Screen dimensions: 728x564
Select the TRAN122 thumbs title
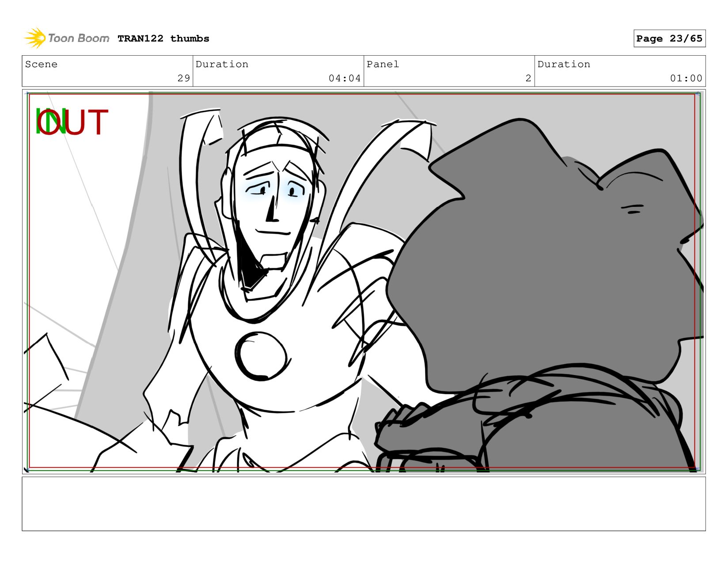[163, 38]
